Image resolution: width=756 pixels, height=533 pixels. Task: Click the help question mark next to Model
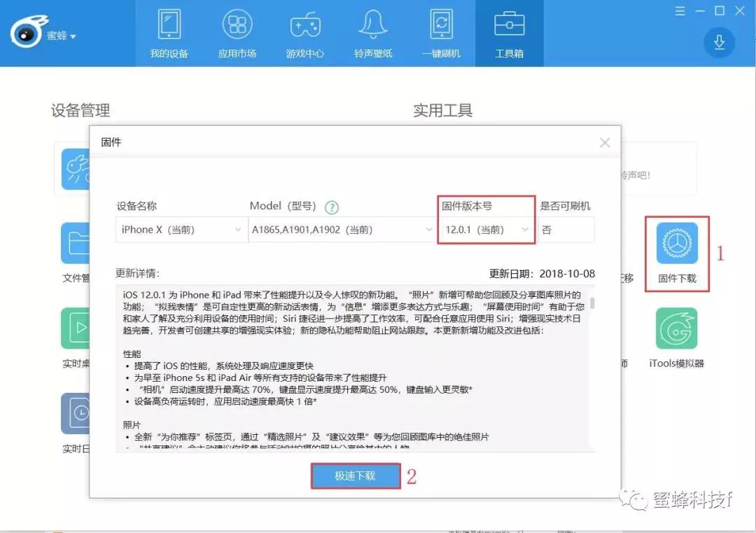331,207
